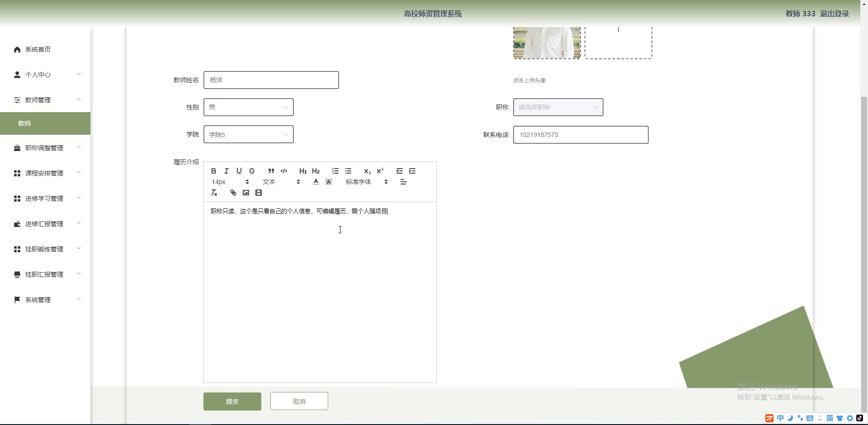Open the text background color picker
Screen dimensions: 868x425
coord(328,182)
